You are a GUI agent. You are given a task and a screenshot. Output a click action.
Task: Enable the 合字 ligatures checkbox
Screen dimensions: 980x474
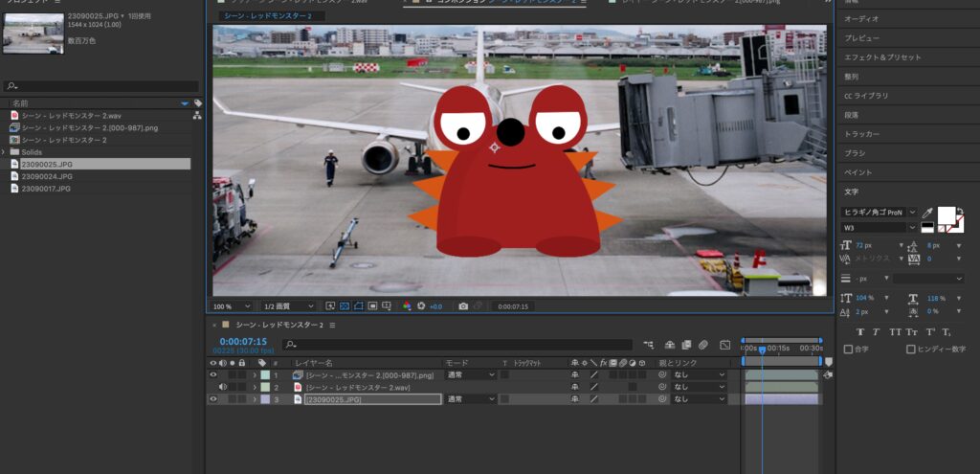tap(848, 349)
